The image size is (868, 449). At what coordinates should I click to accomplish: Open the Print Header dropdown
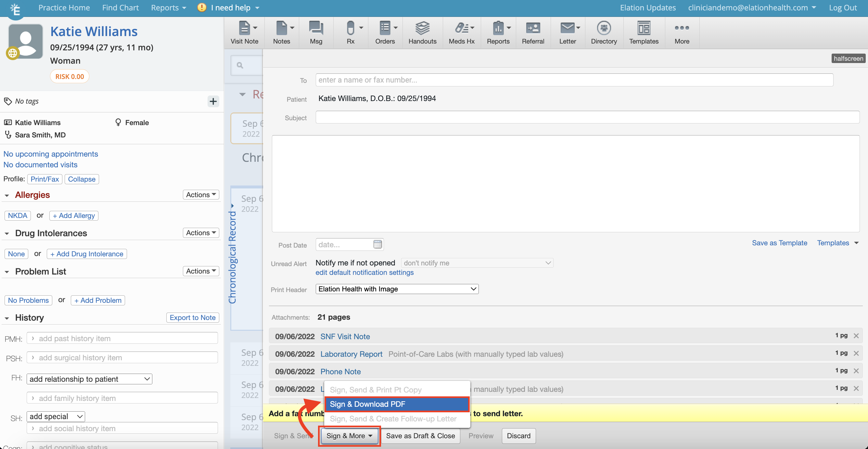(x=397, y=289)
